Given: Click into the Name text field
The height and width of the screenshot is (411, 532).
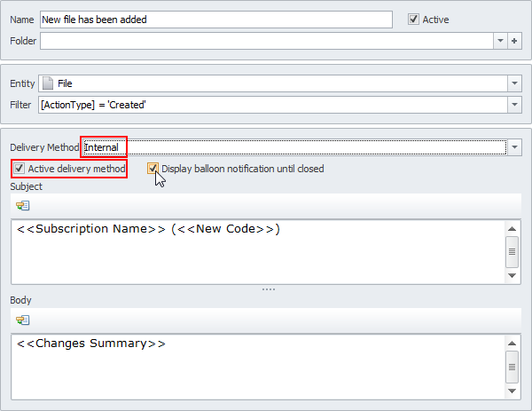Looking at the screenshot, I should 215,20.
